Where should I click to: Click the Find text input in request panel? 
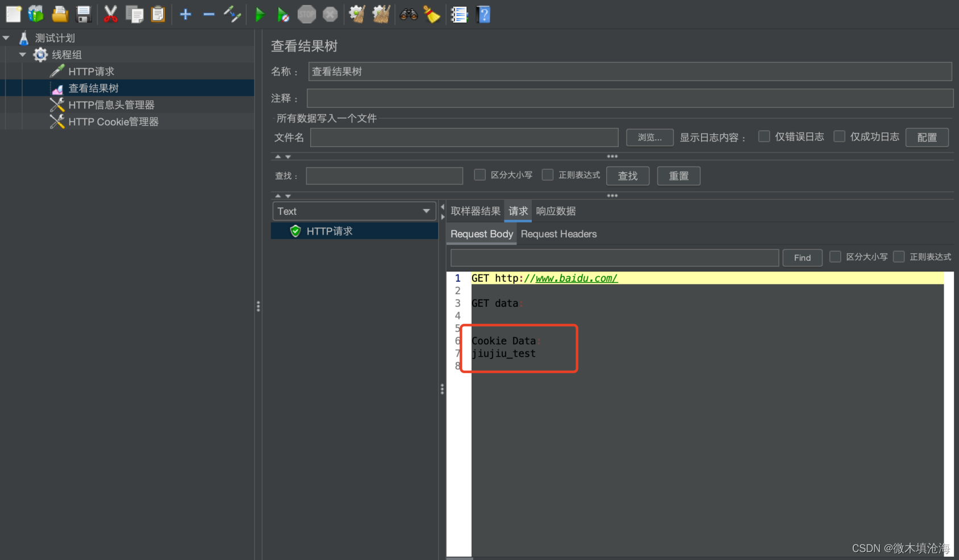tap(615, 258)
